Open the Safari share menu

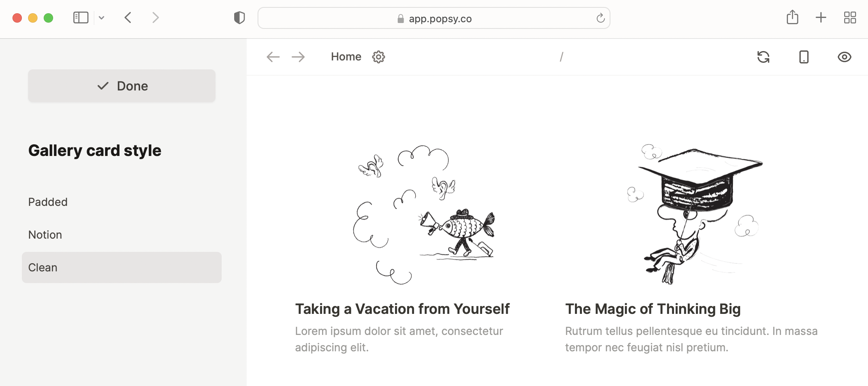click(792, 18)
